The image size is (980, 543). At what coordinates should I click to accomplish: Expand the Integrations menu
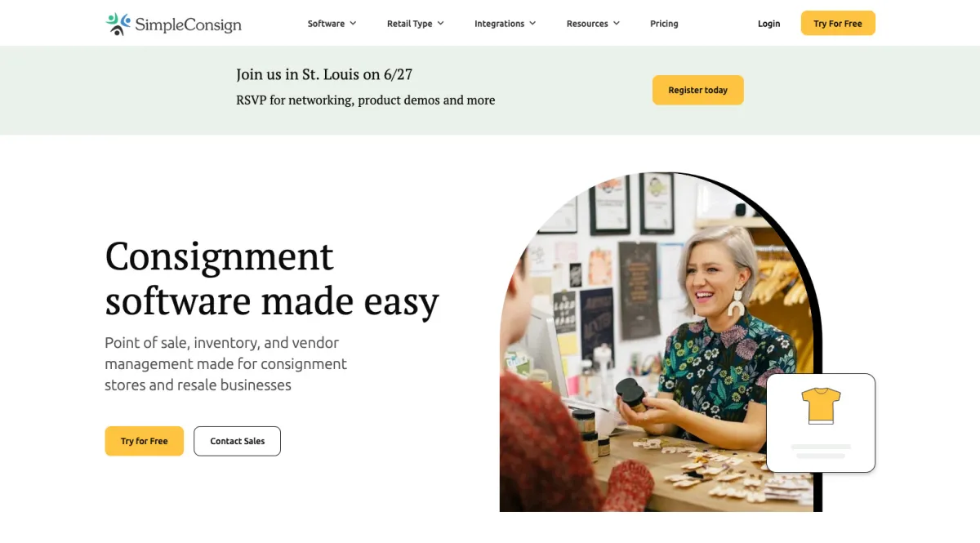[x=506, y=24]
